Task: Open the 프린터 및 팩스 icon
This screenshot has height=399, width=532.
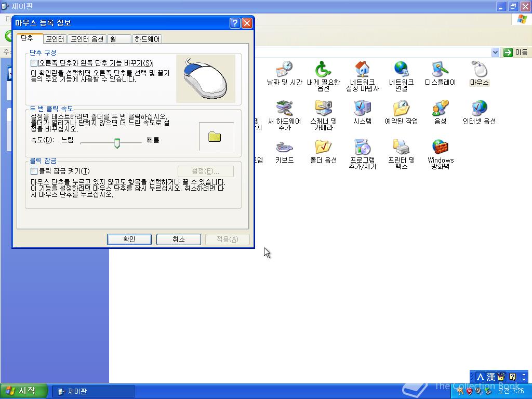Action: click(x=402, y=154)
